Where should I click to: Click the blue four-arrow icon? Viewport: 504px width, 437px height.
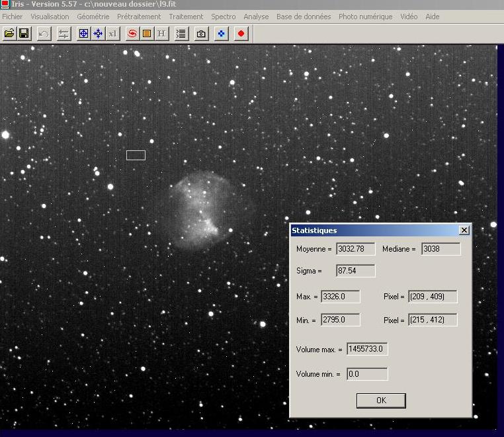point(98,33)
